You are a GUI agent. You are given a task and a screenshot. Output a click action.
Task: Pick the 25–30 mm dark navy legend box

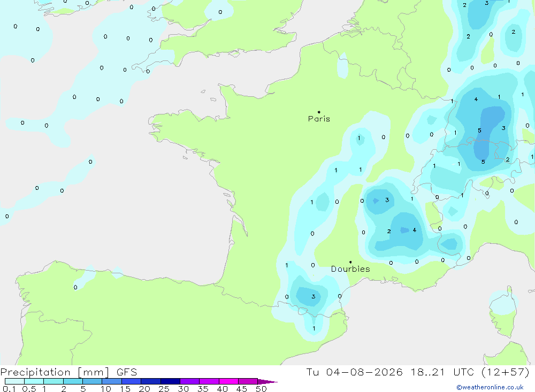[170, 381]
